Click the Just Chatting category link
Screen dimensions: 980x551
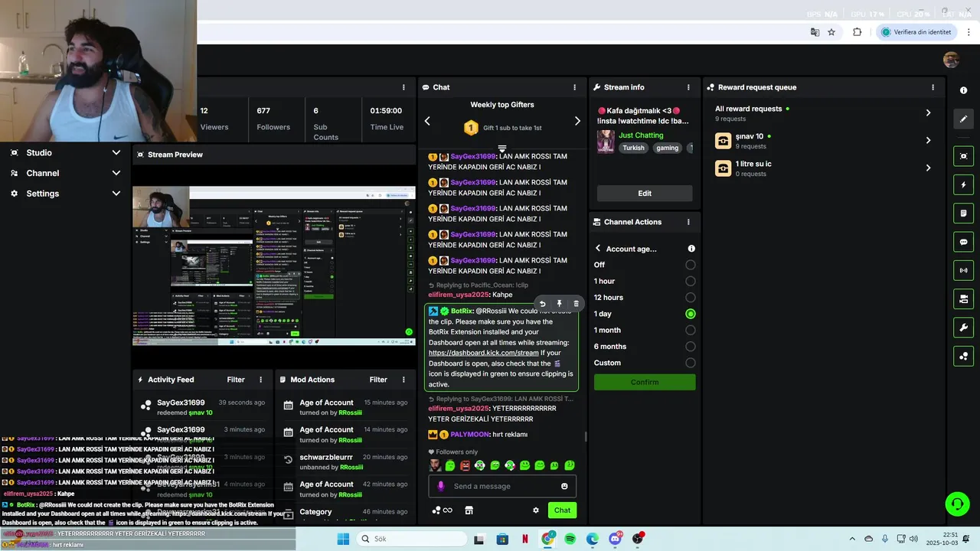[641, 135]
